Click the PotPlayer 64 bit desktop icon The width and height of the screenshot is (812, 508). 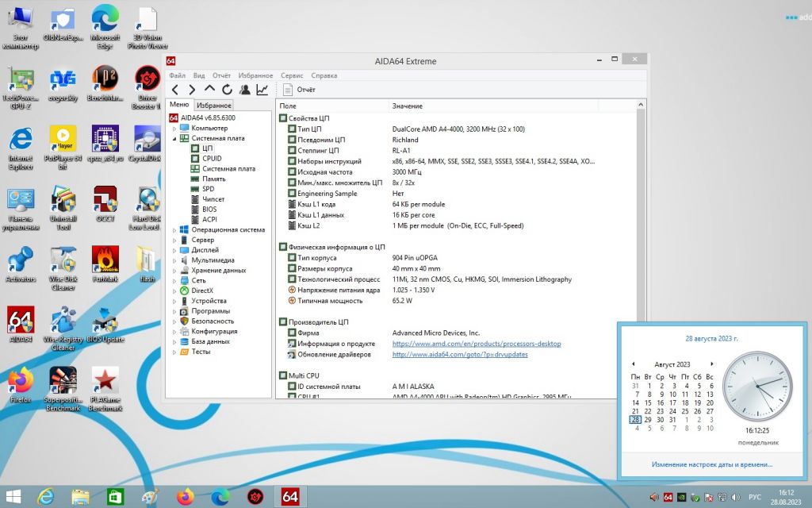(x=63, y=148)
